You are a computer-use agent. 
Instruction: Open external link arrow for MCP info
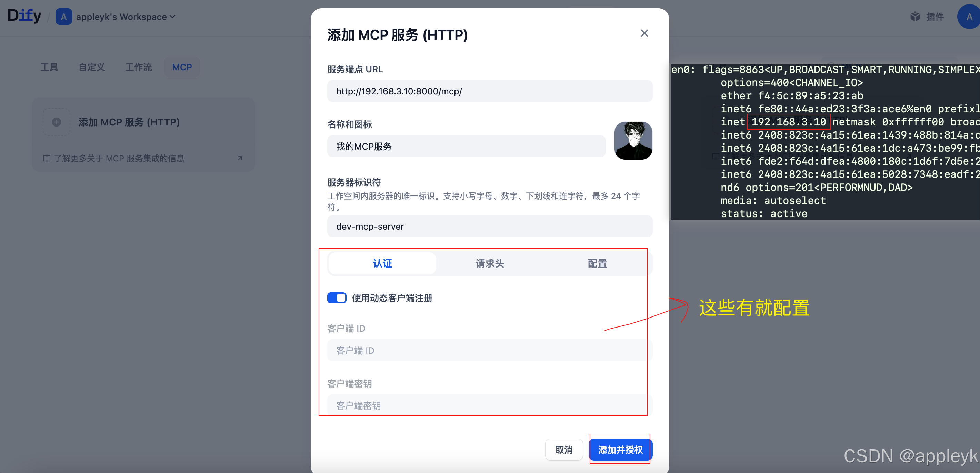tap(240, 158)
